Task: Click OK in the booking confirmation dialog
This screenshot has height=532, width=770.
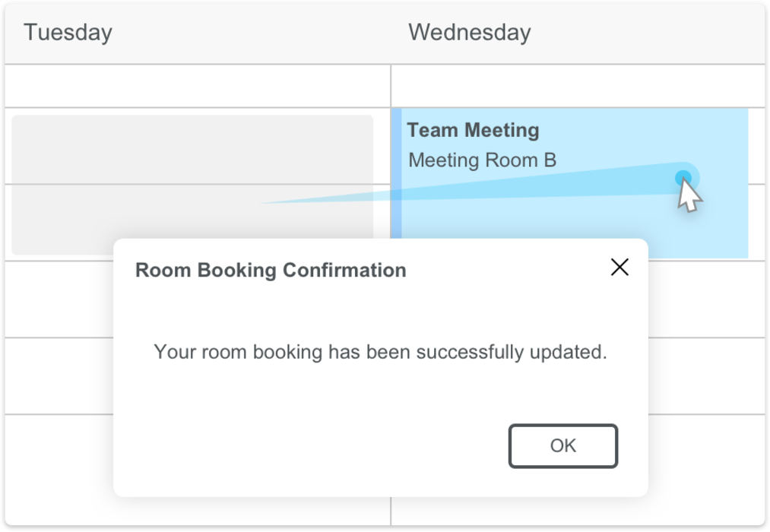Action: 562,446
